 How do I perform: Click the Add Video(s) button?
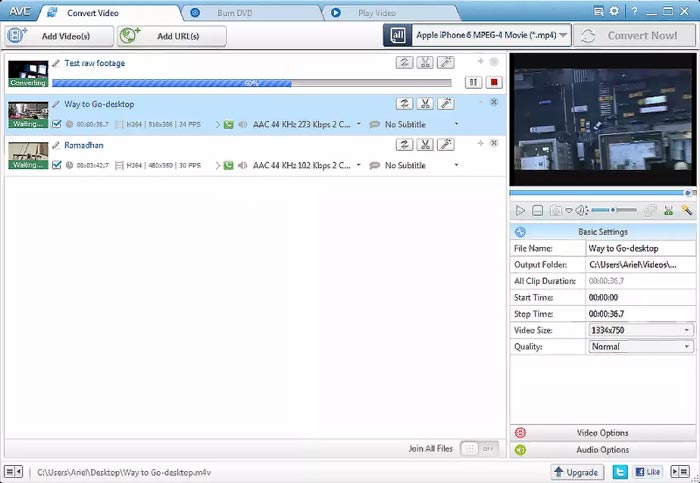59,36
